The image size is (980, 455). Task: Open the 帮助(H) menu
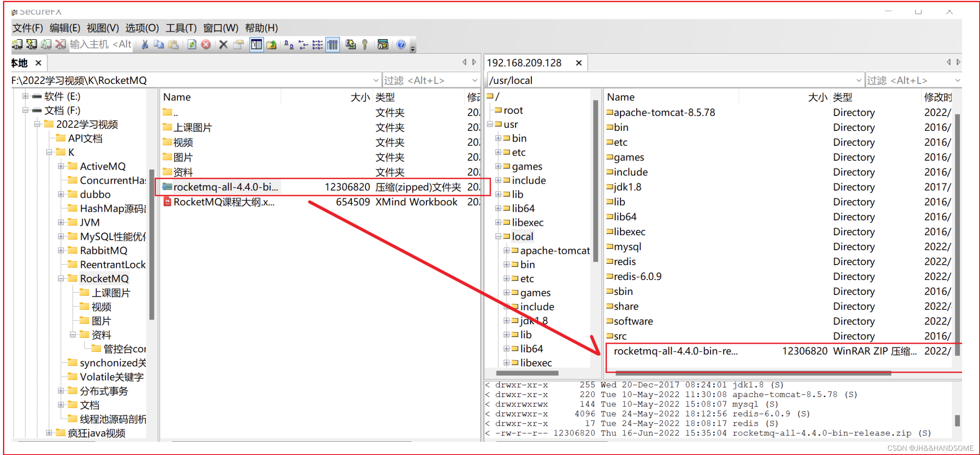pyautogui.click(x=261, y=28)
